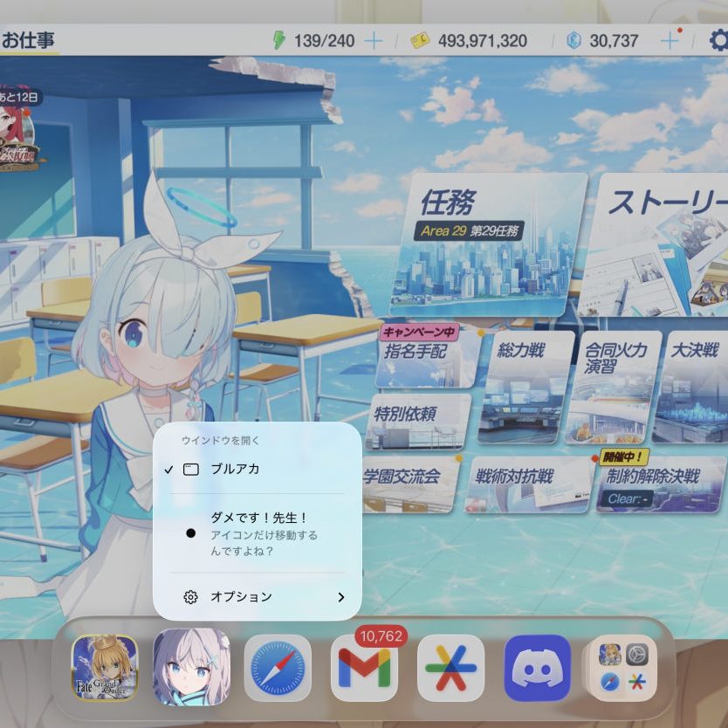
Task: Open Fate/Grand Order from the dock
Action: (x=105, y=668)
